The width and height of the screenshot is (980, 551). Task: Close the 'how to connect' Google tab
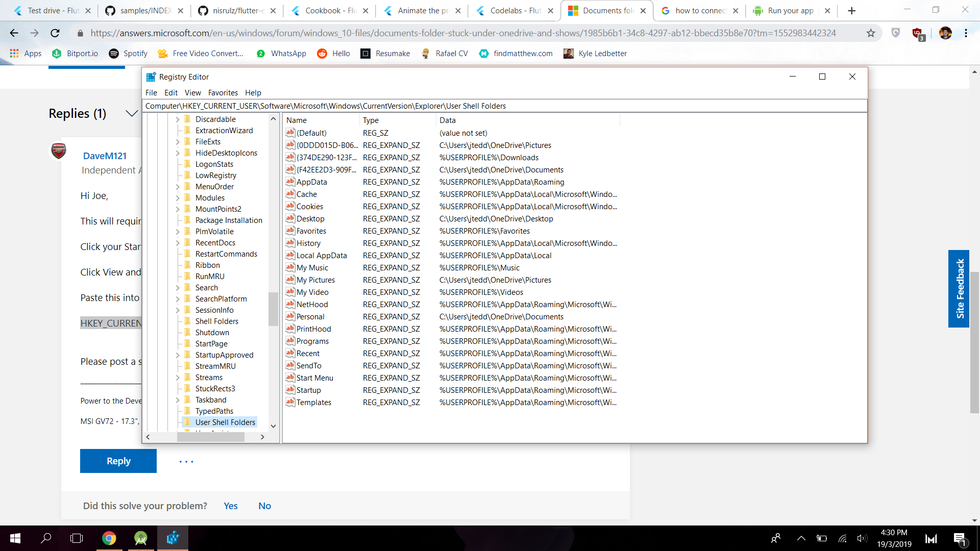coord(736,11)
